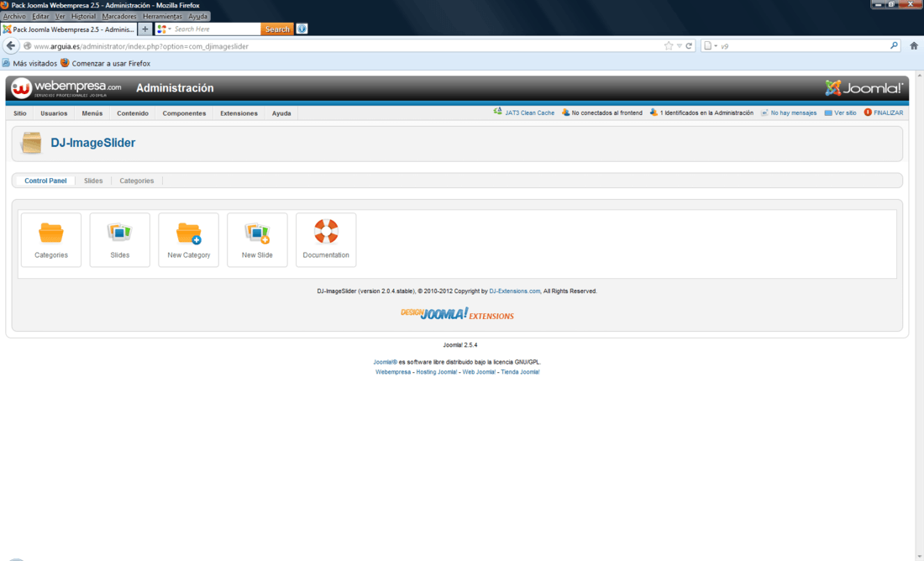This screenshot has width=924, height=561.
Task: Switch to the Slides submenu tab
Action: 93,181
